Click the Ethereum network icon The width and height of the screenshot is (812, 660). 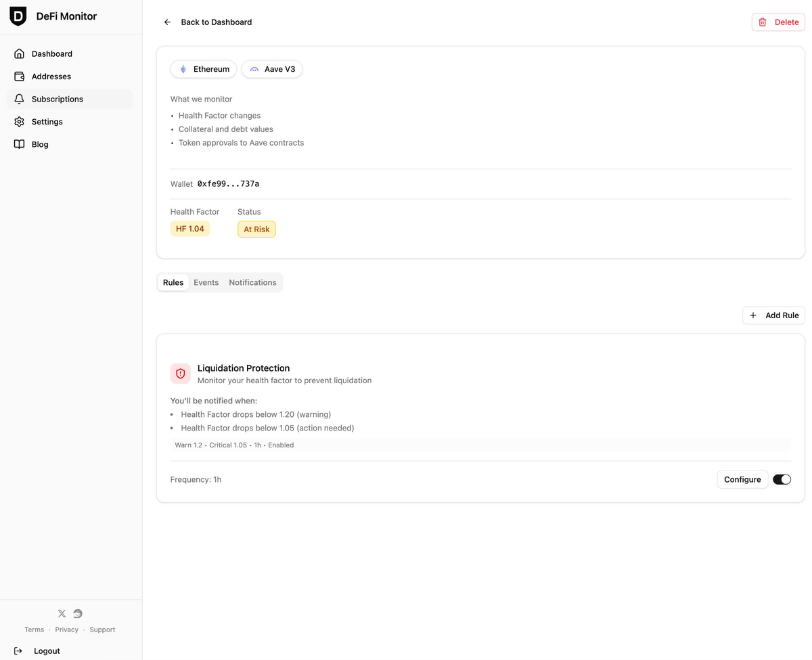(183, 69)
